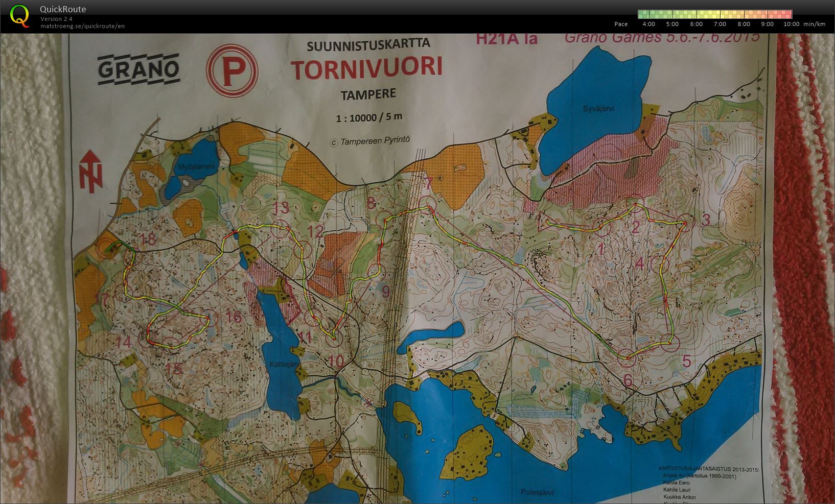This screenshot has width=835, height=504.
Task: Click control number 18 on the map
Action: click(148, 239)
